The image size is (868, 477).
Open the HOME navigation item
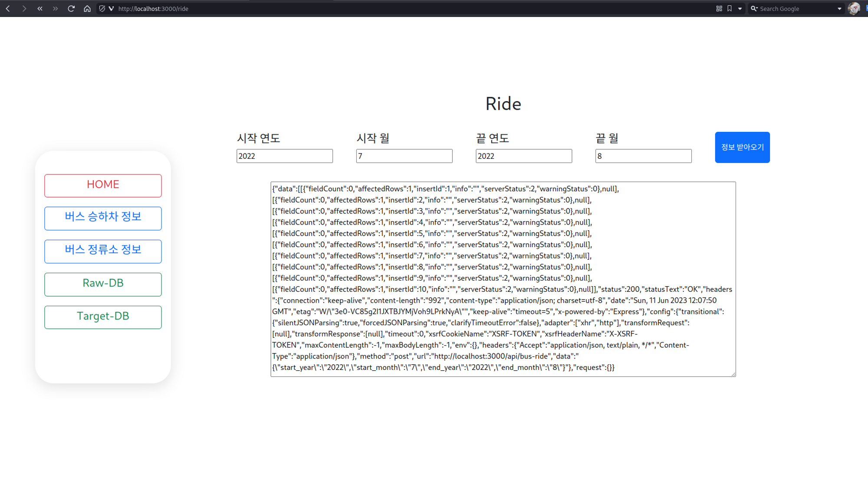coord(103,185)
